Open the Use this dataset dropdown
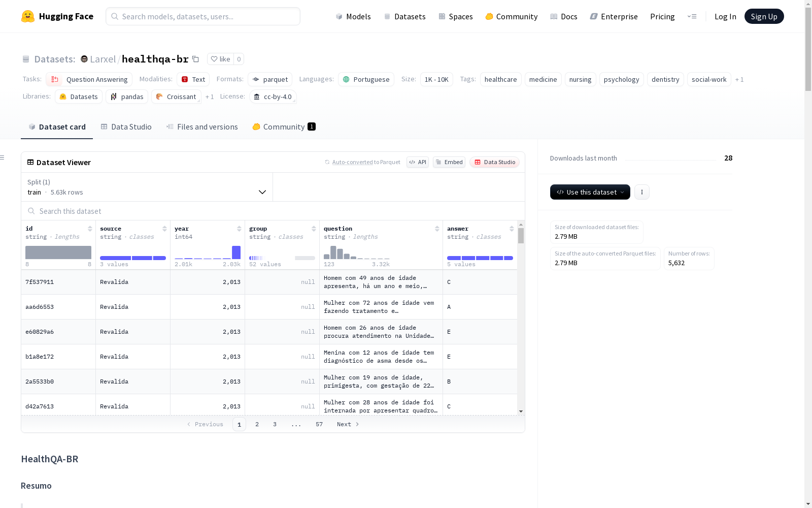 tap(590, 192)
